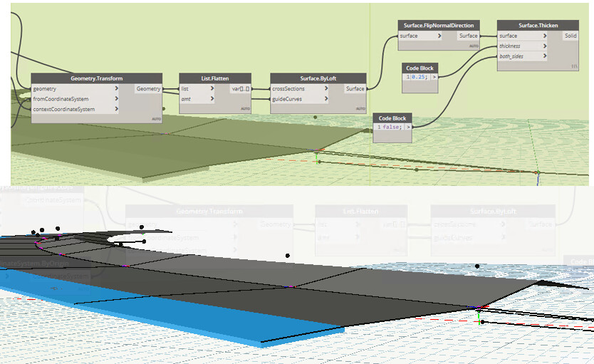Click the chevron on the geometry input port
This screenshot has height=364, width=594.
click(x=116, y=88)
